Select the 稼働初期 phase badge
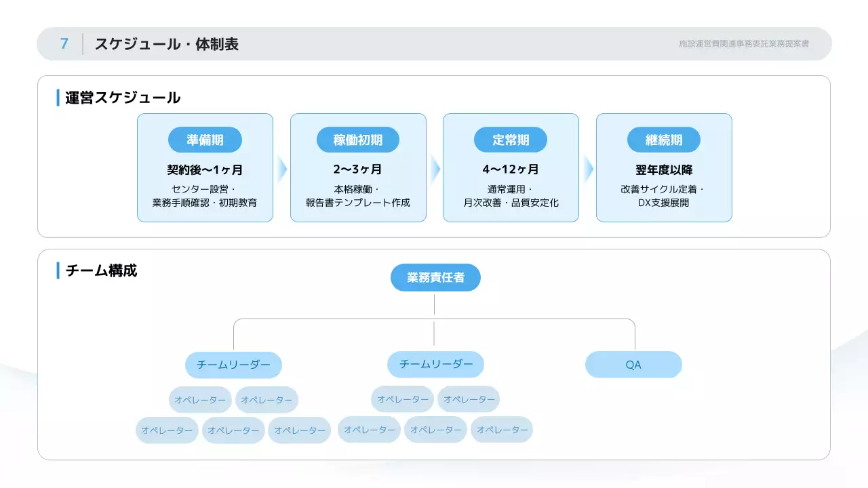 (x=358, y=140)
